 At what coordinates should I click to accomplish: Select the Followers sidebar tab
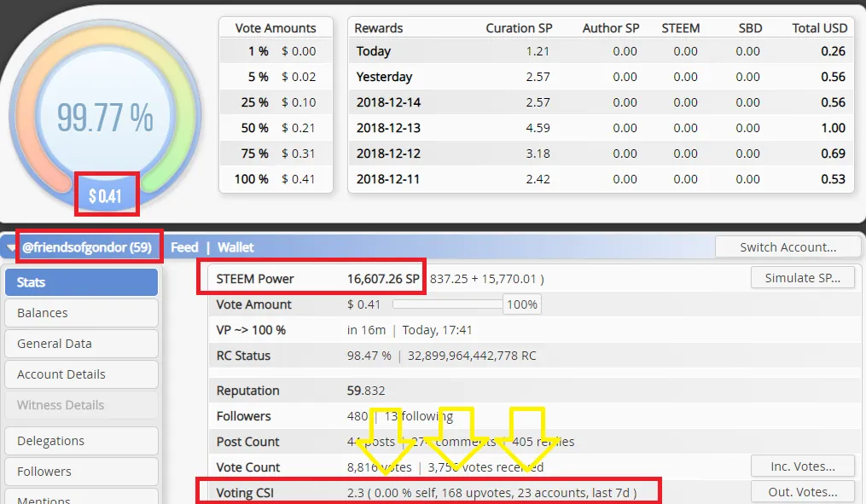click(x=82, y=472)
